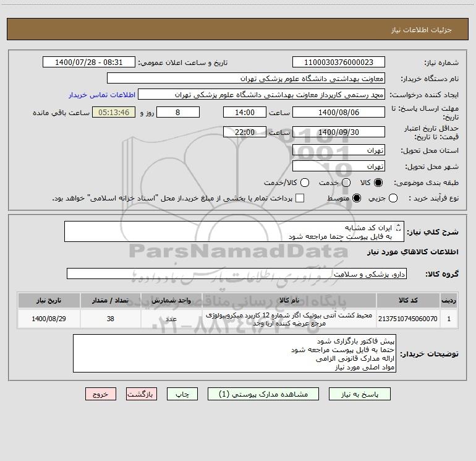Click the ایجاد کننده درخواست field
Image resolution: width=476 pixels, height=461 pixels.
[261, 95]
